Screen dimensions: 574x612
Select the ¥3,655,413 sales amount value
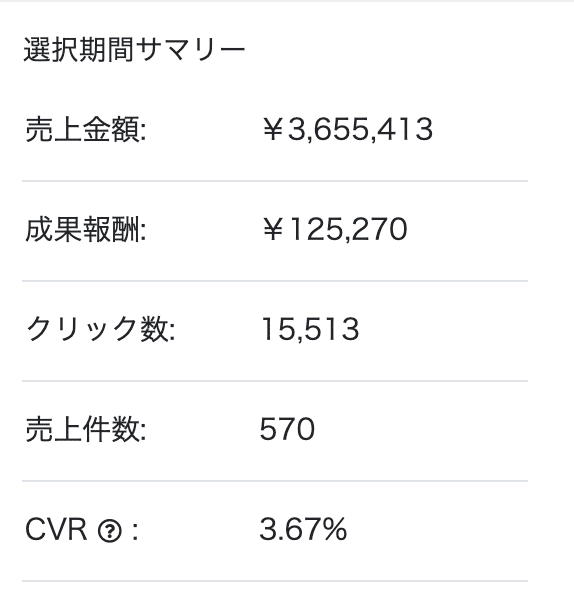347,129
